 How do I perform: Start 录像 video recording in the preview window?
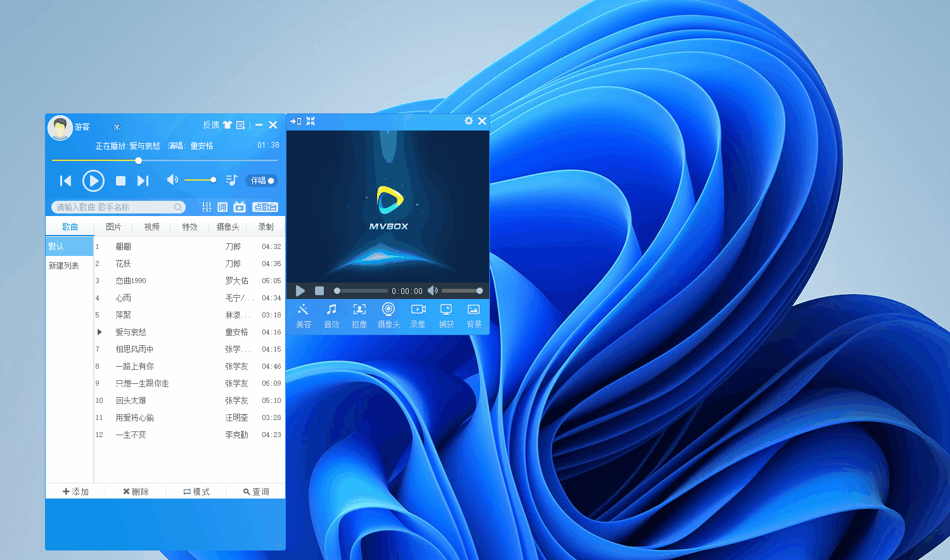(418, 315)
